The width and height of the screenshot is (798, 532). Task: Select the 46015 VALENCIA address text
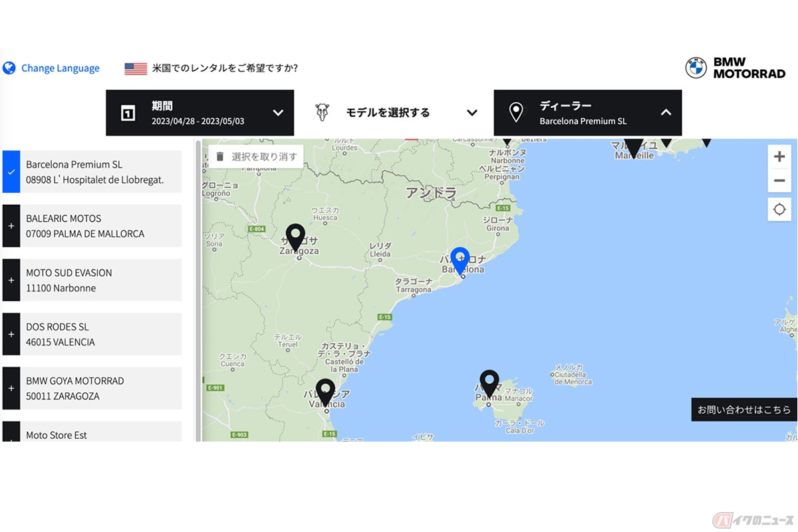pos(61,342)
